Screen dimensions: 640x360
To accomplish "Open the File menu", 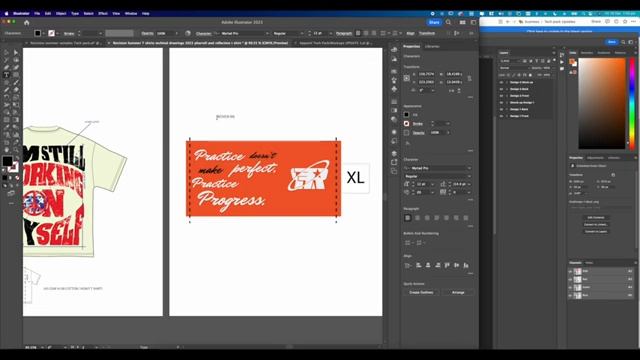I will (37, 13).
